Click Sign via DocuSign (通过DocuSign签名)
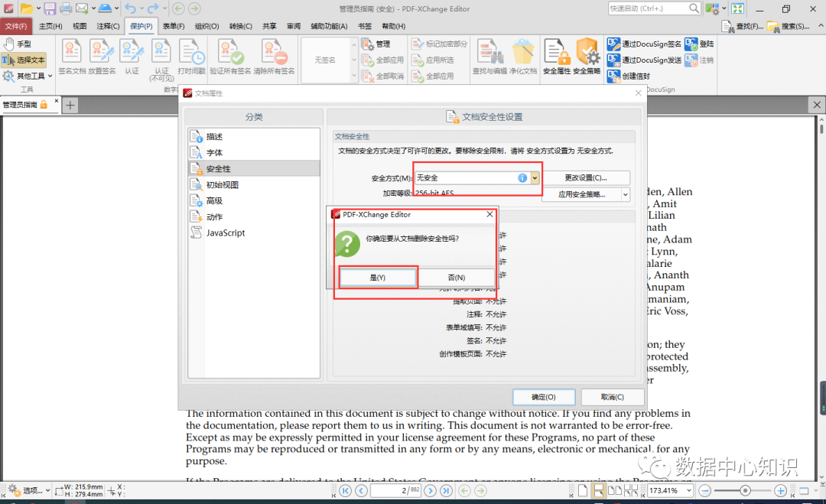 click(x=644, y=44)
